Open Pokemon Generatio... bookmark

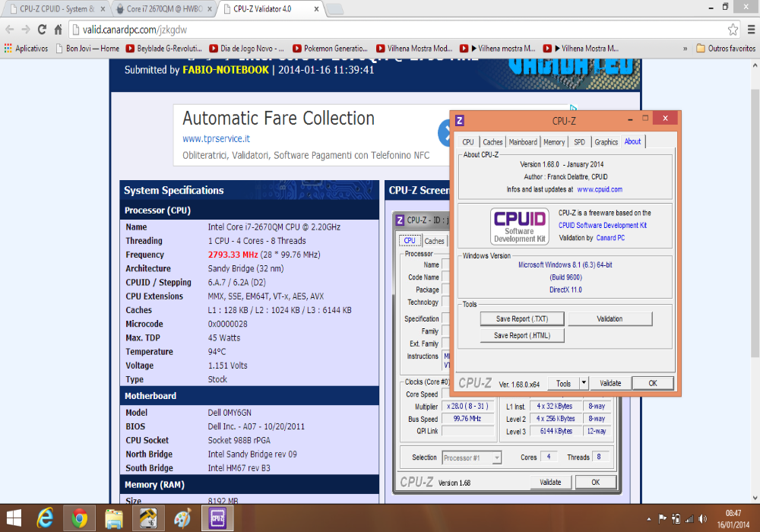point(330,49)
